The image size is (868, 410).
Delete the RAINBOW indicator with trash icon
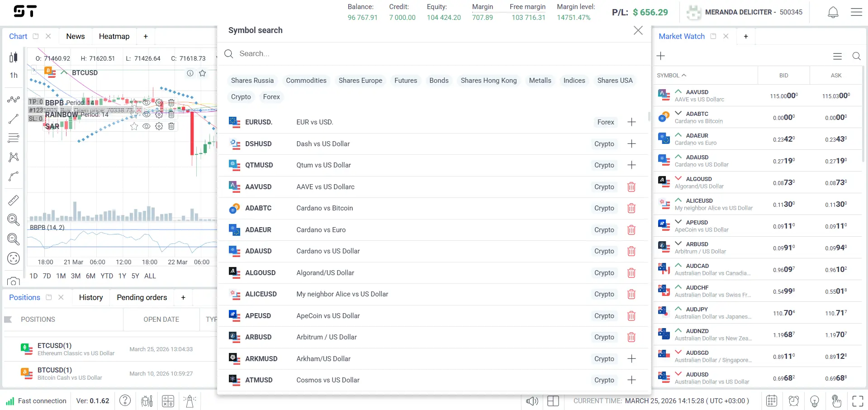(171, 114)
